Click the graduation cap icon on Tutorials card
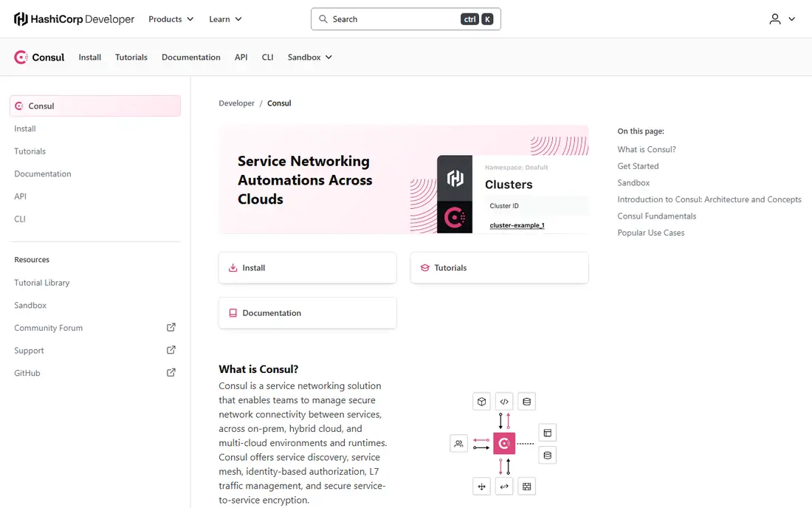 pos(424,268)
